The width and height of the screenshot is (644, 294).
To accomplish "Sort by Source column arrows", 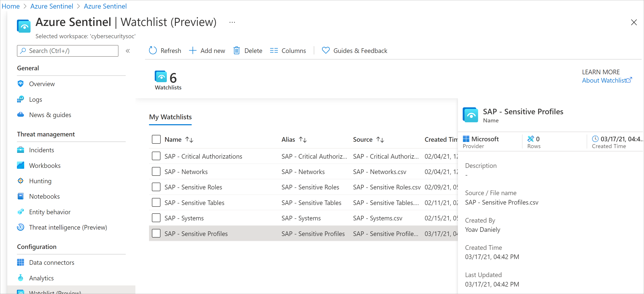I will [x=380, y=140].
